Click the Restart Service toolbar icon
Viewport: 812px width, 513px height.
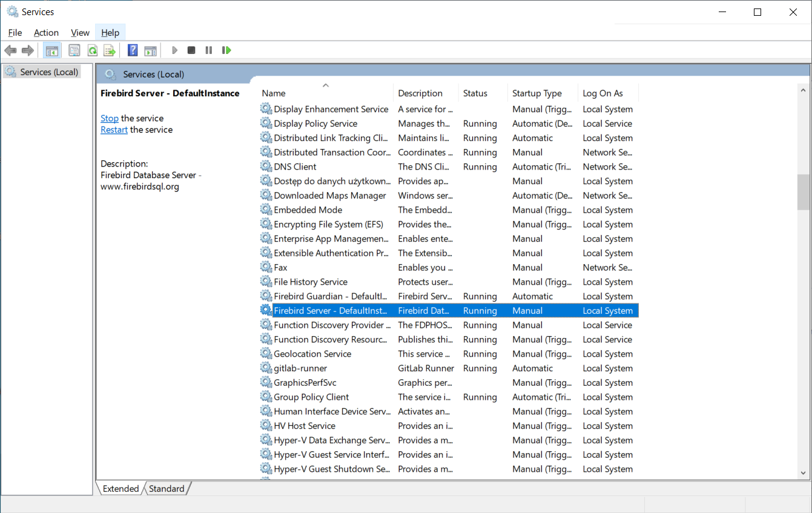tap(226, 50)
